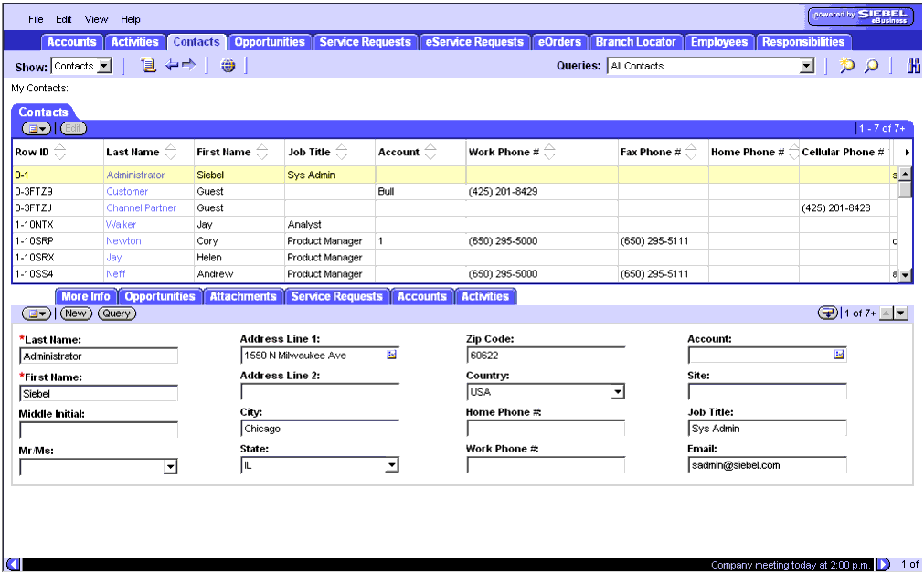Go back with the left arrow icon
This screenshot has width=924, height=574.
pos(172,65)
